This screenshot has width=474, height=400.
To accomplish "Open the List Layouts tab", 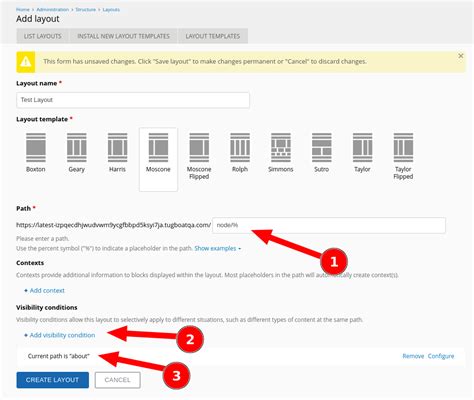I will (42, 36).
